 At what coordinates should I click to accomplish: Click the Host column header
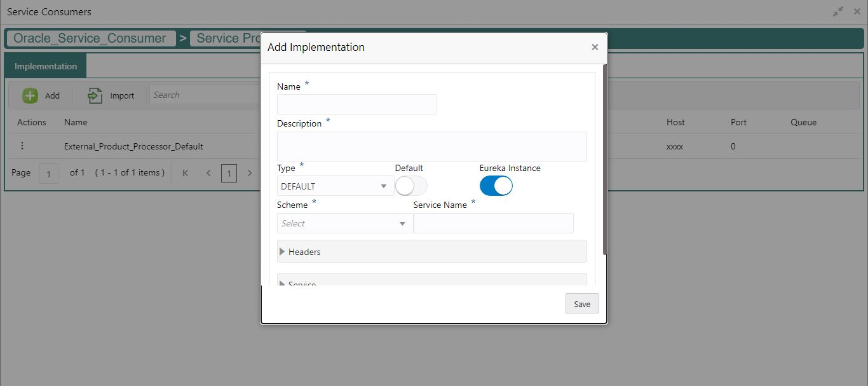click(x=675, y=122)
